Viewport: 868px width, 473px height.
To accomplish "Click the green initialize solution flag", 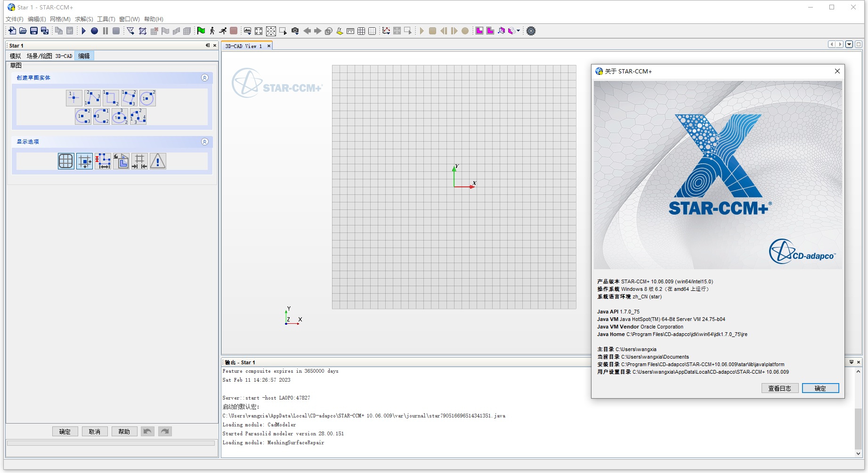I will 201,31.
